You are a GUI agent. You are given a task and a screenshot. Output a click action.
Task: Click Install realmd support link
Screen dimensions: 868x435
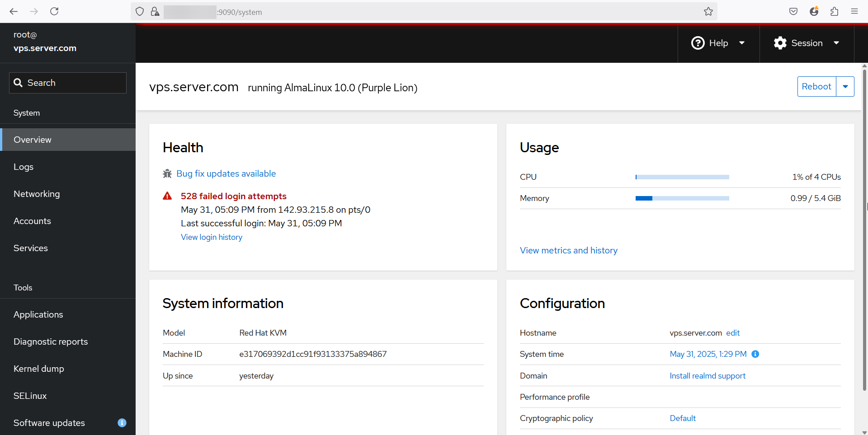(708, 376)
